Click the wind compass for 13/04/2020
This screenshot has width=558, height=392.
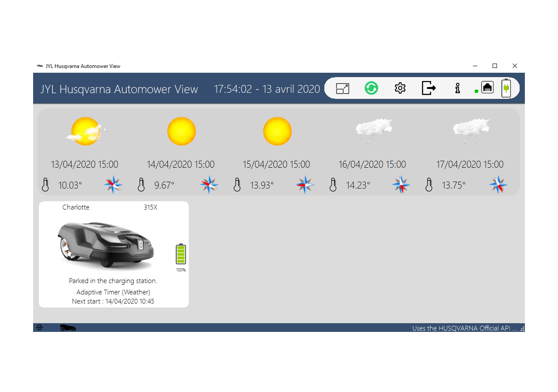point(113,185)
